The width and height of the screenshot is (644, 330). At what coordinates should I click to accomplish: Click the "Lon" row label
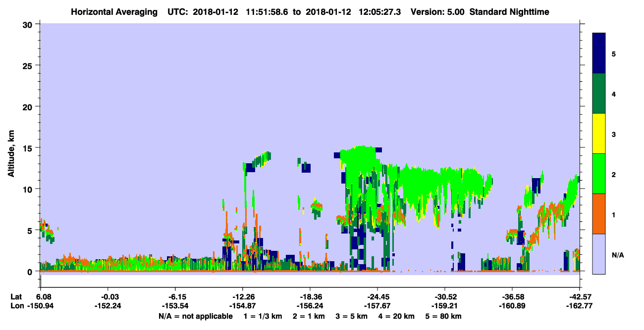pyautogui.click(x=17, y=306)
